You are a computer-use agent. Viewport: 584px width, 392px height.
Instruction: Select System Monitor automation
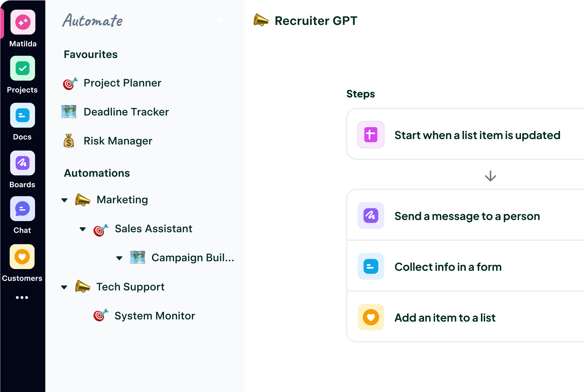click(x=155, y=316)
